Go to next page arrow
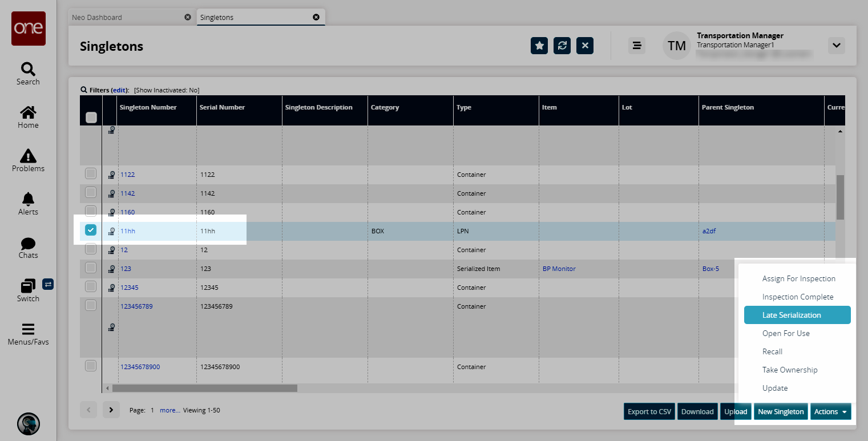This screenshot has width=868, height=441. point(111,410)
